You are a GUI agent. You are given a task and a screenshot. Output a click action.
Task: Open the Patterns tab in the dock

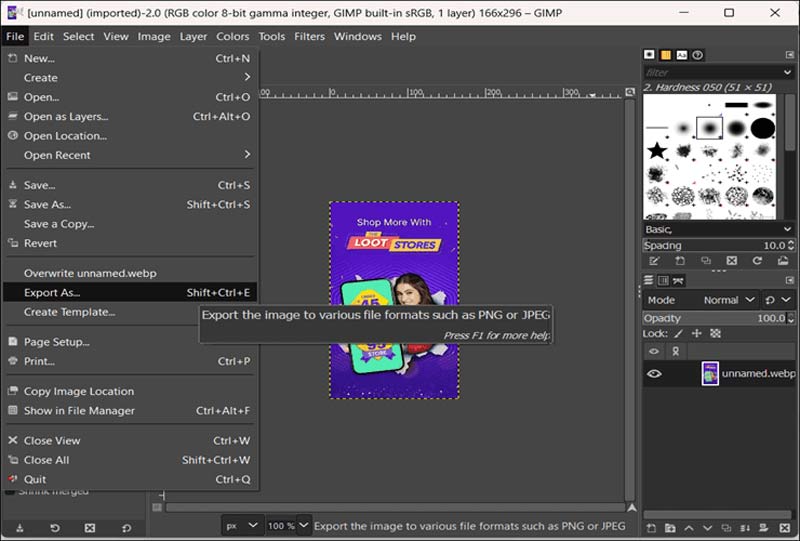tap(665, 55)
